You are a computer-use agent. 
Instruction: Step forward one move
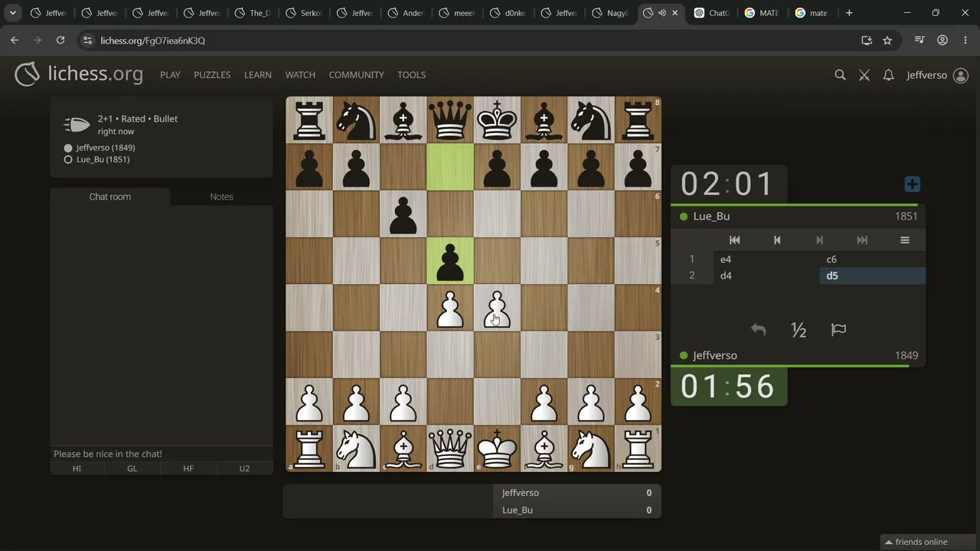pyautogui.click(x=819, y=240)
